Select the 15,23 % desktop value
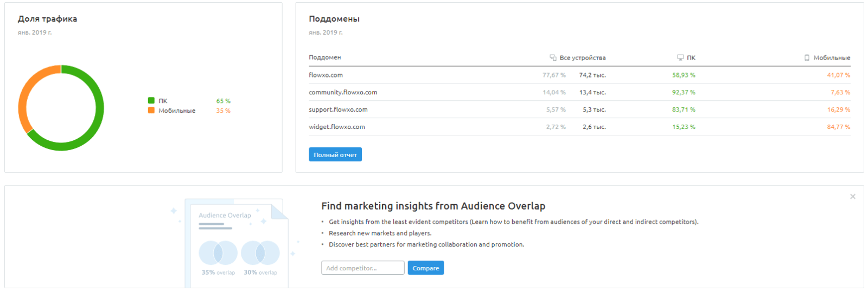Viewport: 868px width, 292px height. click(x=684, y=127)
